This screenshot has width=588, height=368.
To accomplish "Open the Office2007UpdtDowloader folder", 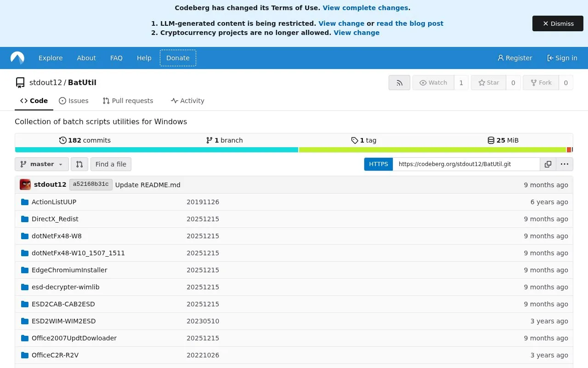I will coord(74,338).
